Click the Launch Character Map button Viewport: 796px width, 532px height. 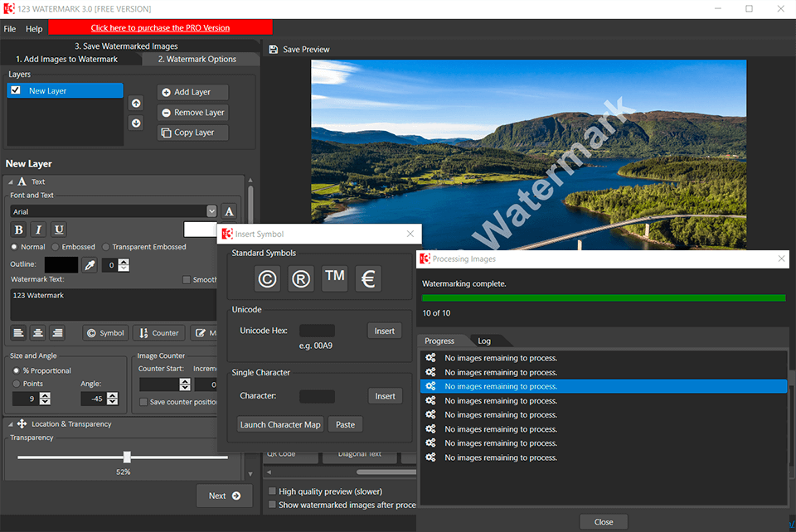point(279,423)
